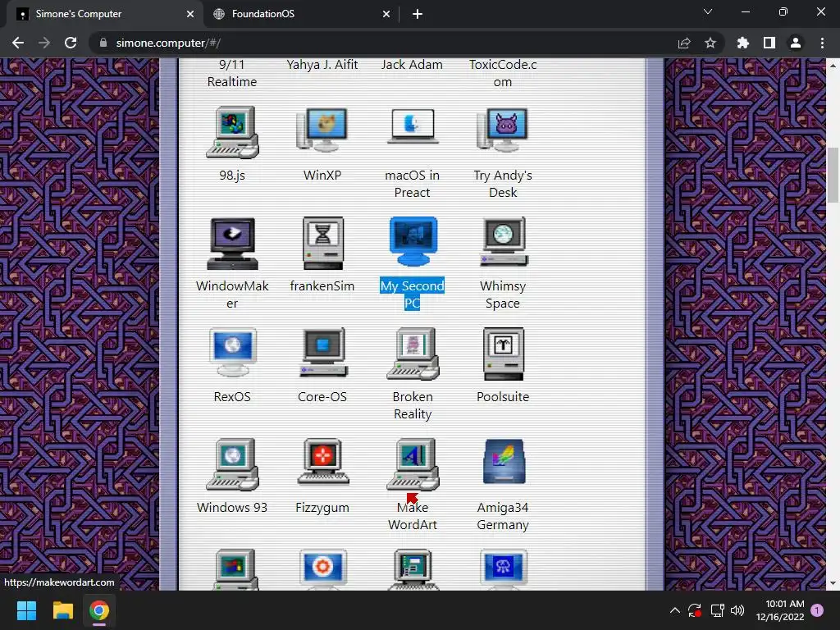Open the notification badge in tray
The image size is (840, 630).
[x=817, y=610]
